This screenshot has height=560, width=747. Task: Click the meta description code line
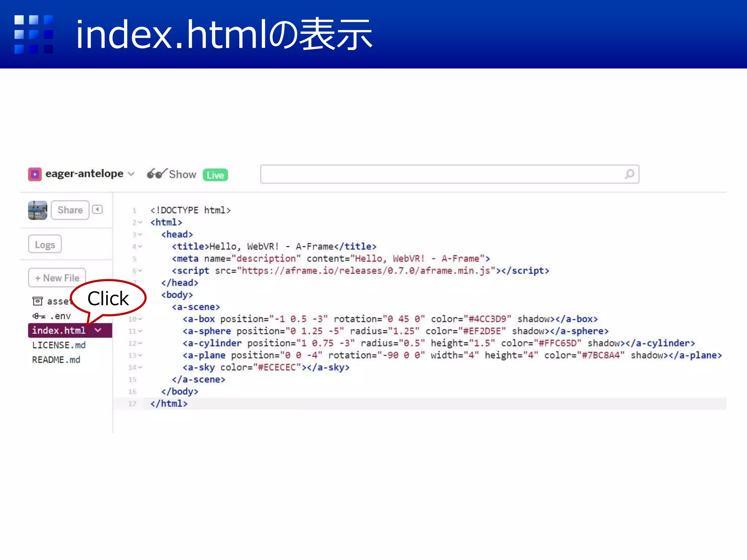(331, 258)
